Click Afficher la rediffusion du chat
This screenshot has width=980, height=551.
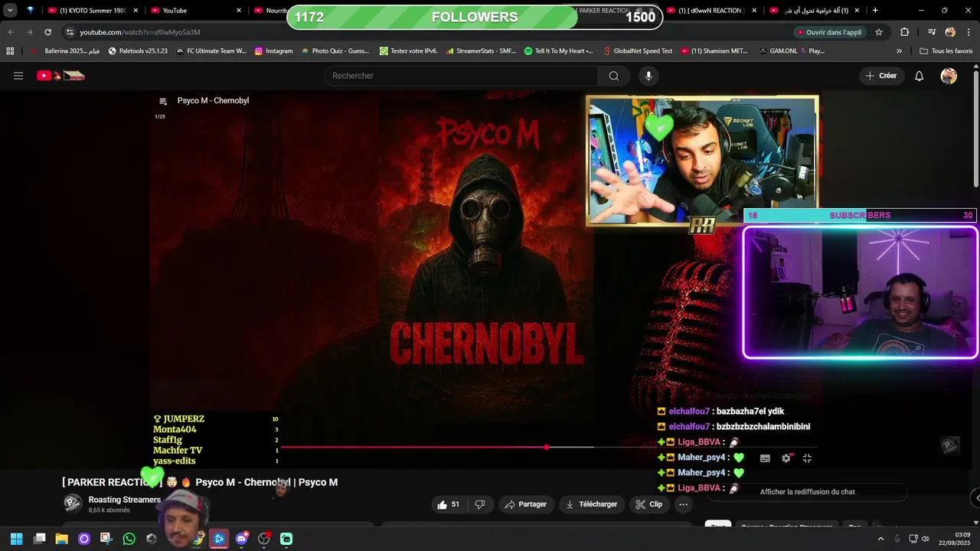[807, 492]
